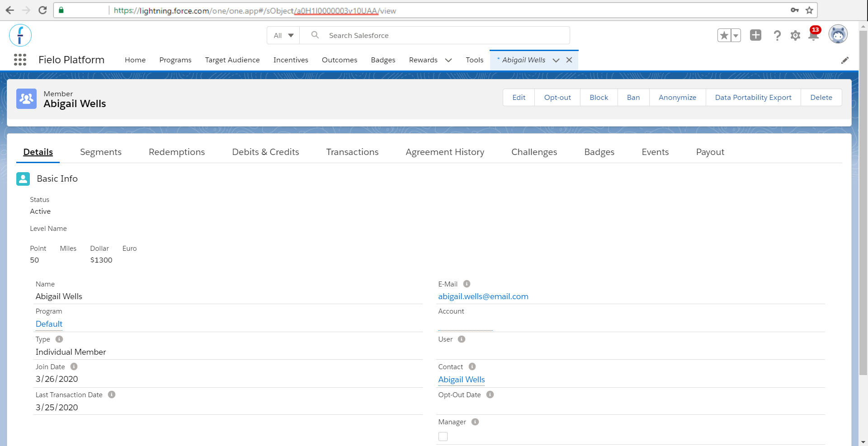Bookmark this page with the star icon

809,10
